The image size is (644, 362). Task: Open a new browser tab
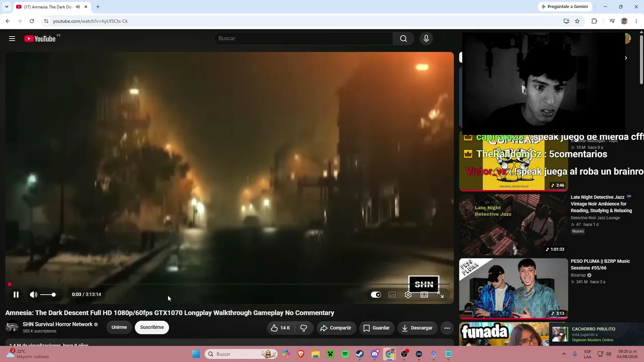coord(98,7)
